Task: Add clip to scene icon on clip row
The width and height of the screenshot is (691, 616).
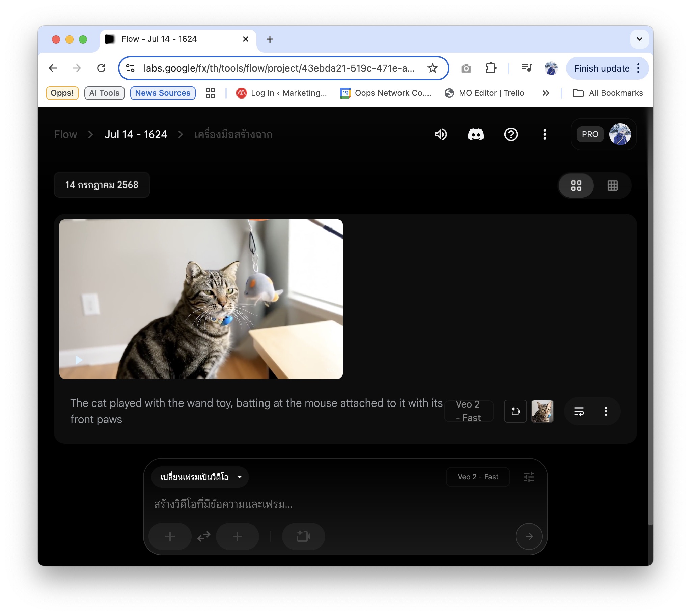Action: [x=515, y=411]
